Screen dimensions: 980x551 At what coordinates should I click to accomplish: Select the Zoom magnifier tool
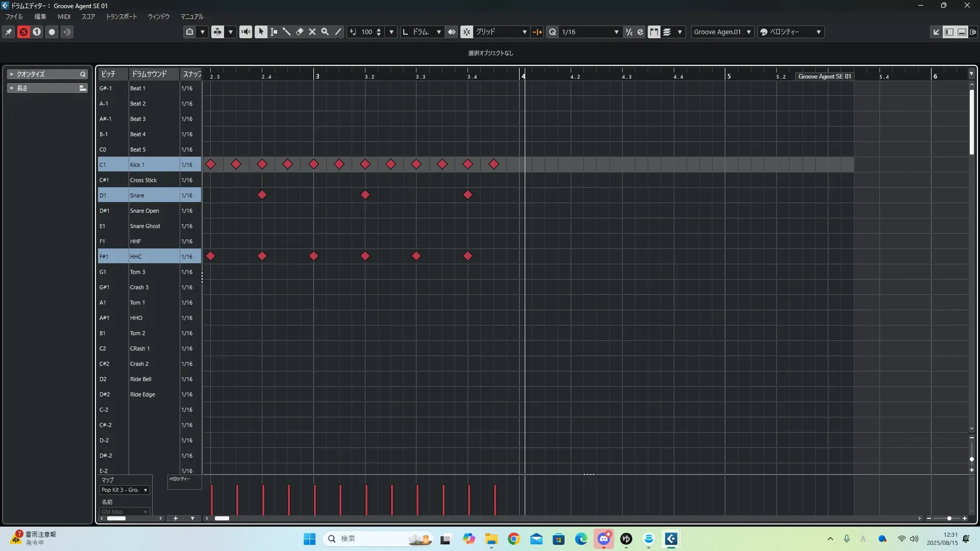pyautogui.click(x=325, y=32)
